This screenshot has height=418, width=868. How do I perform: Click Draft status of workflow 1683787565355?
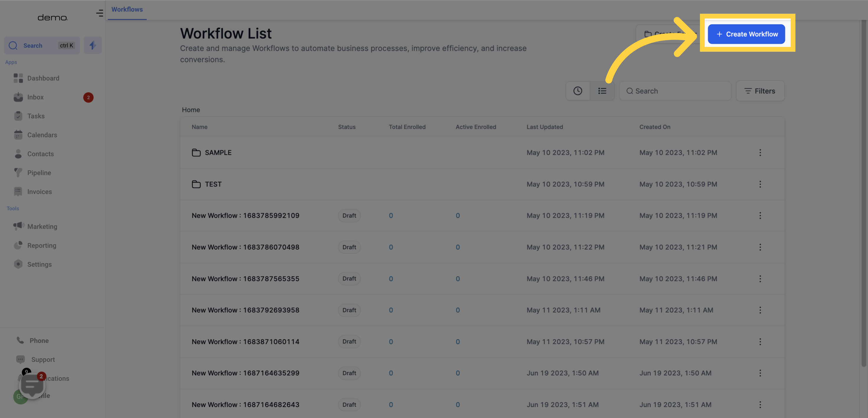pyautogui.click(x=349, y=279)
